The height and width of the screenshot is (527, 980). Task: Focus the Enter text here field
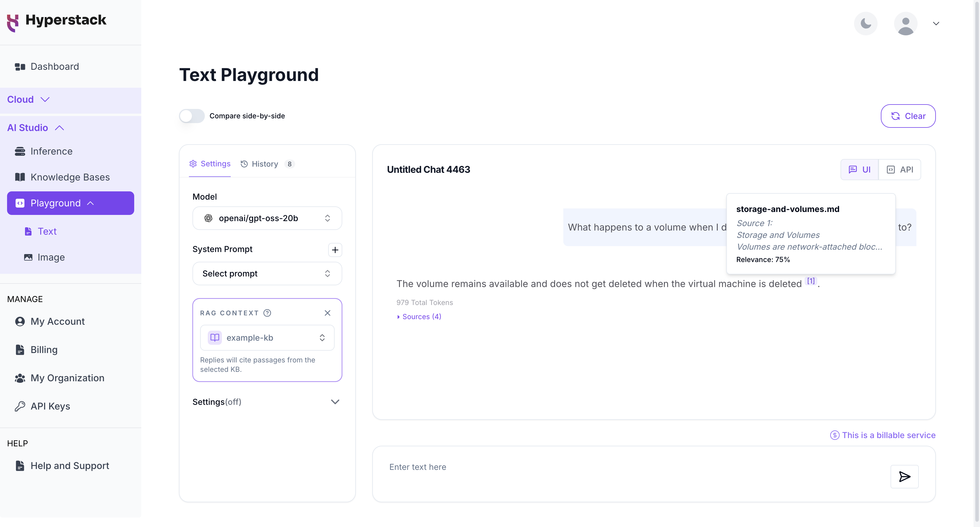click(x=632, y=467)
